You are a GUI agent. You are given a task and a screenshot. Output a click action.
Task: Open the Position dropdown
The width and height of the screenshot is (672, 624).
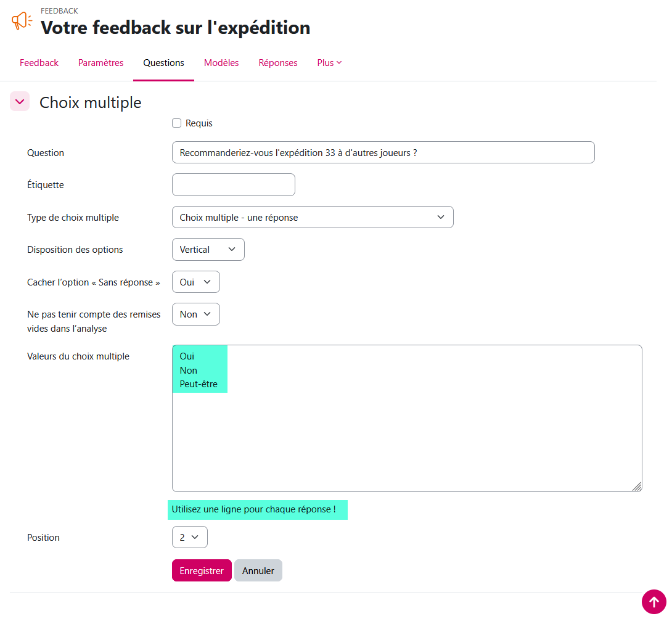189,537
